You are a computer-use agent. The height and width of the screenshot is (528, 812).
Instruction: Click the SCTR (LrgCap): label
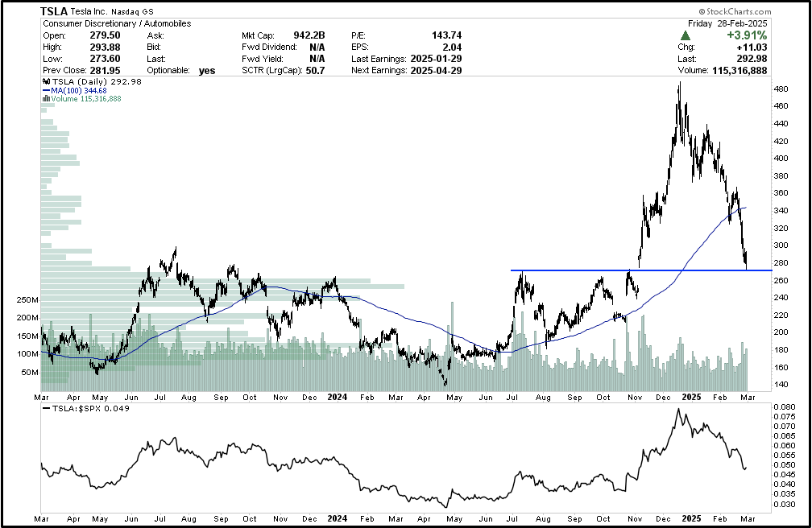[272, 70]
